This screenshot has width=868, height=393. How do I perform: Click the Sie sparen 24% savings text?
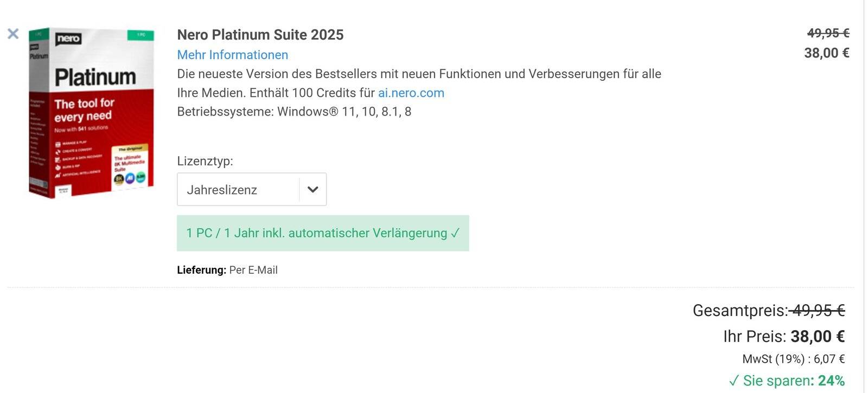pyautogui.click(x=794, y=381)
